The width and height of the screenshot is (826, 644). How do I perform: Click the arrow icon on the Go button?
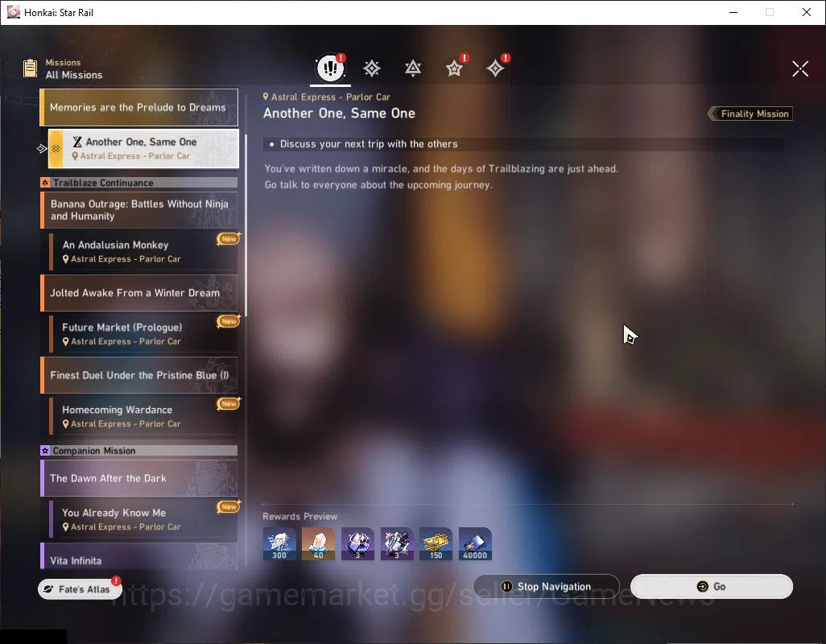[702, 587]
